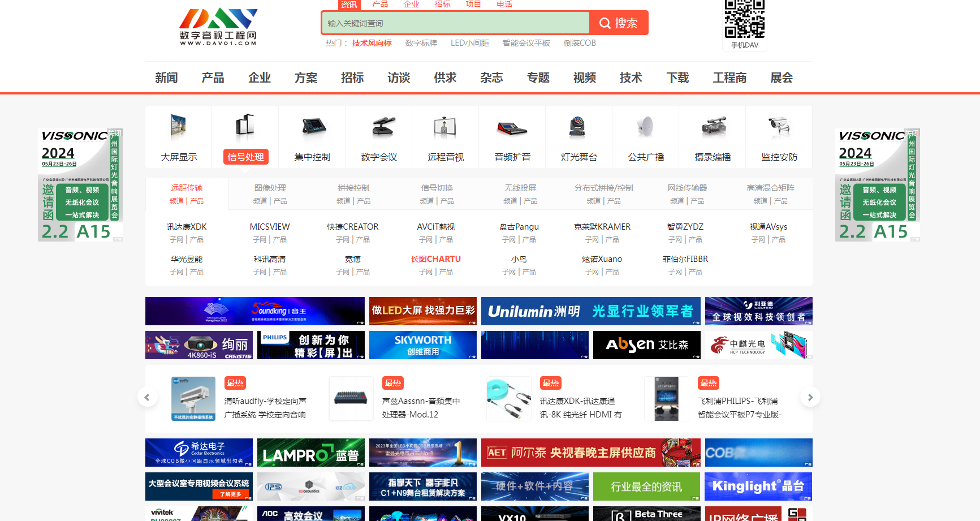
Task: Select the 高清混合矩阵 subcategory
Action: click(x=770, y=188)
